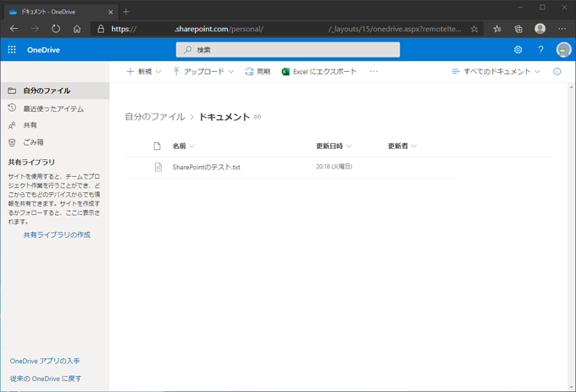Viewport: 576px width, 392px height.
Task: Go back in the browser
Action: pos(14,29)
